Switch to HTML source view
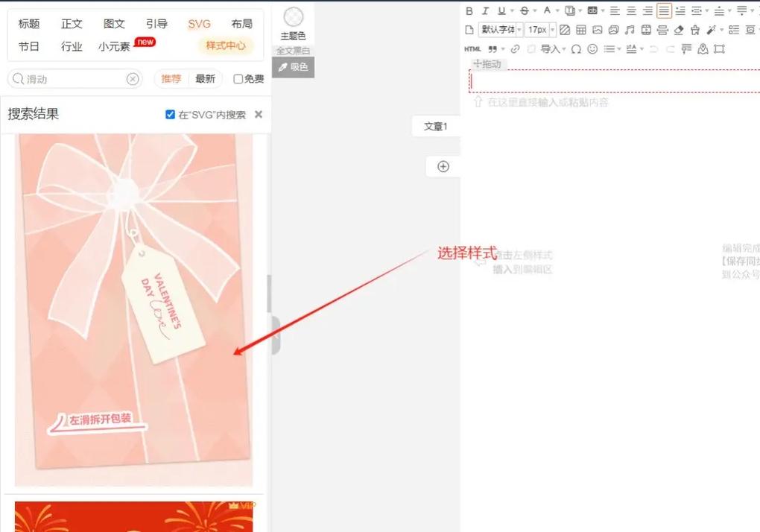760x532 pixels. tap(472, 48)
